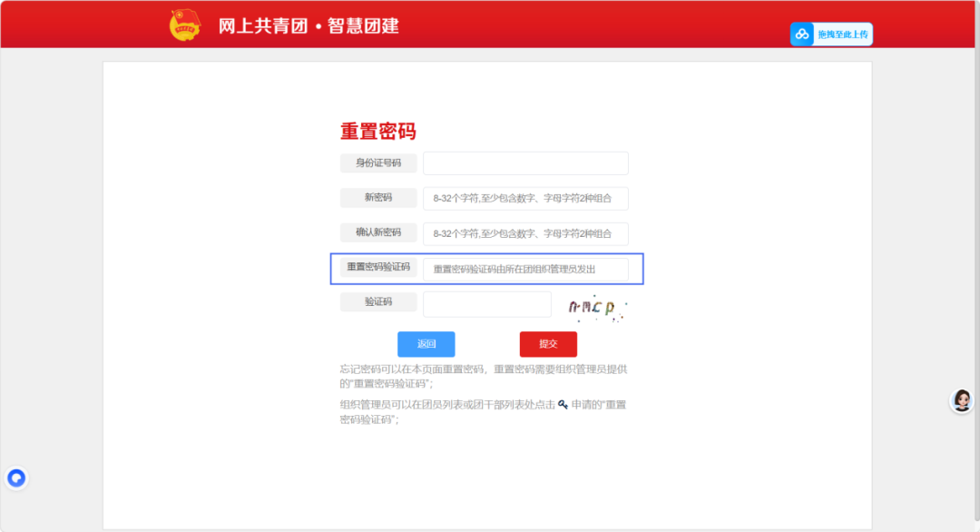Click the 验证码 label

pyautogui.click(x=378, y=302)
